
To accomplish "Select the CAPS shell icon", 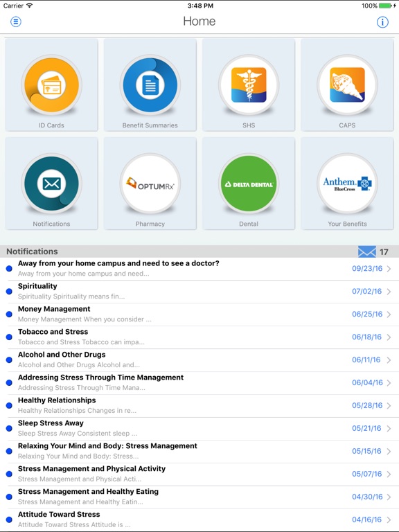I will click(x=347, y=85).
